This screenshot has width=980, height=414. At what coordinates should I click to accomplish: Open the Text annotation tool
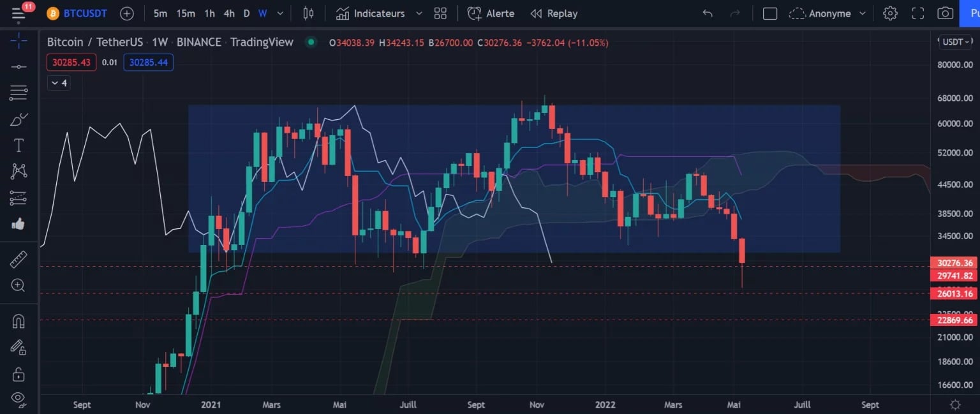point(19,145)
